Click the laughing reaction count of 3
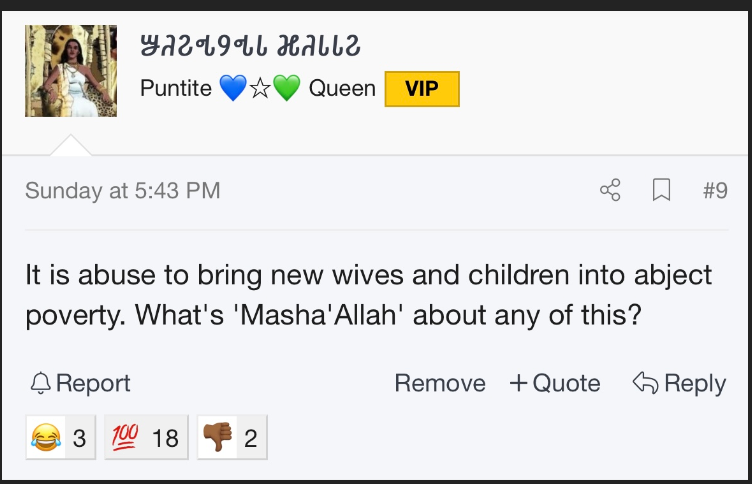This screenshot has width=752, height=484. (80, 437)
